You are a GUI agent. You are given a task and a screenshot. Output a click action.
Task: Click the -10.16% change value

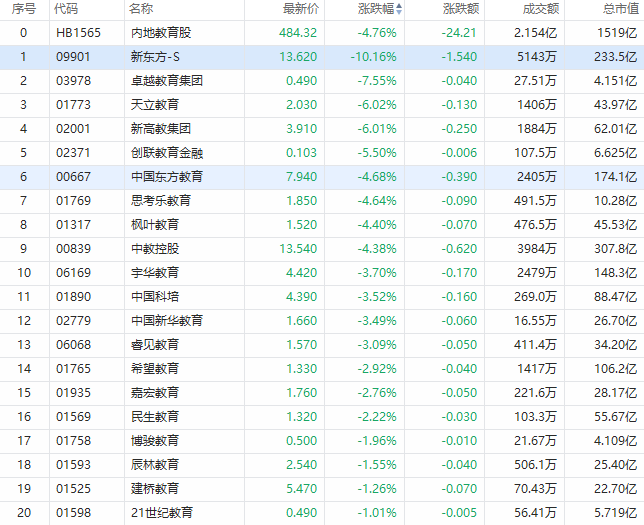coord(373,57)
